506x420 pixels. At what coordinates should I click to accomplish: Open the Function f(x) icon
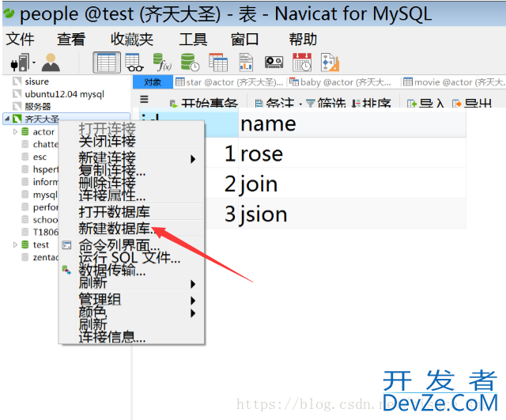pyautogui.click(x=162, y=62)
